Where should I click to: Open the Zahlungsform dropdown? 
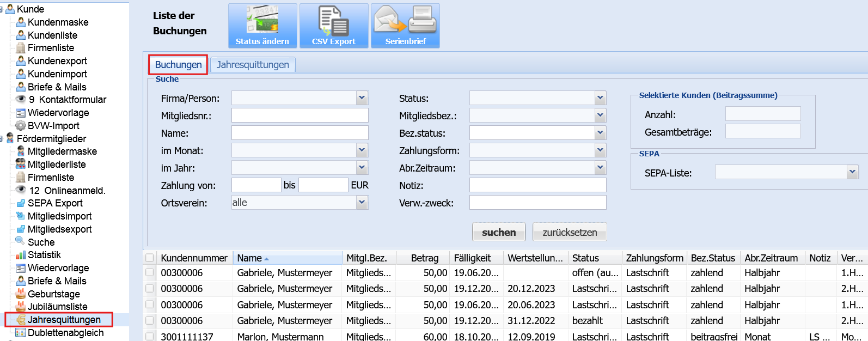point(600,150)
